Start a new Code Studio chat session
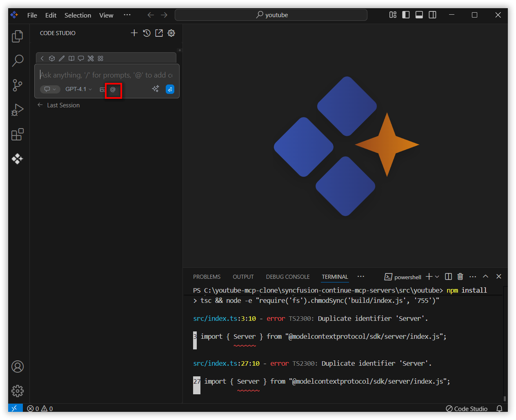516x420 pixels. click(134, 33)
